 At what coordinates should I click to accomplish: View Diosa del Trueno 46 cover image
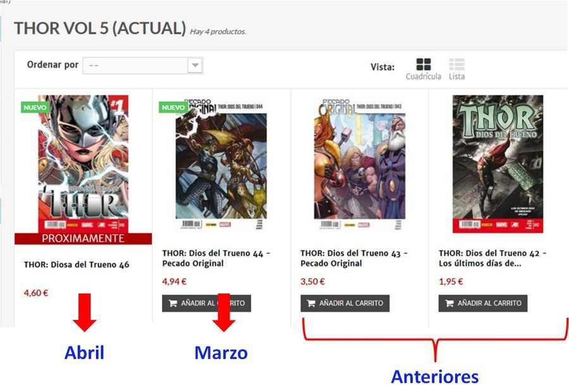[x=83, y=164]
